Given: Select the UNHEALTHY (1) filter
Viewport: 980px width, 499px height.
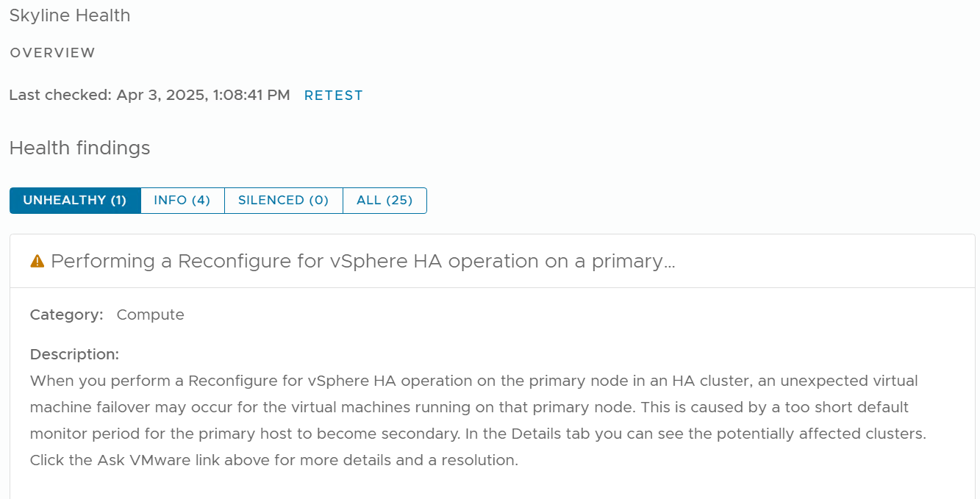Looking at the screenshot, I should coord(74,200).
